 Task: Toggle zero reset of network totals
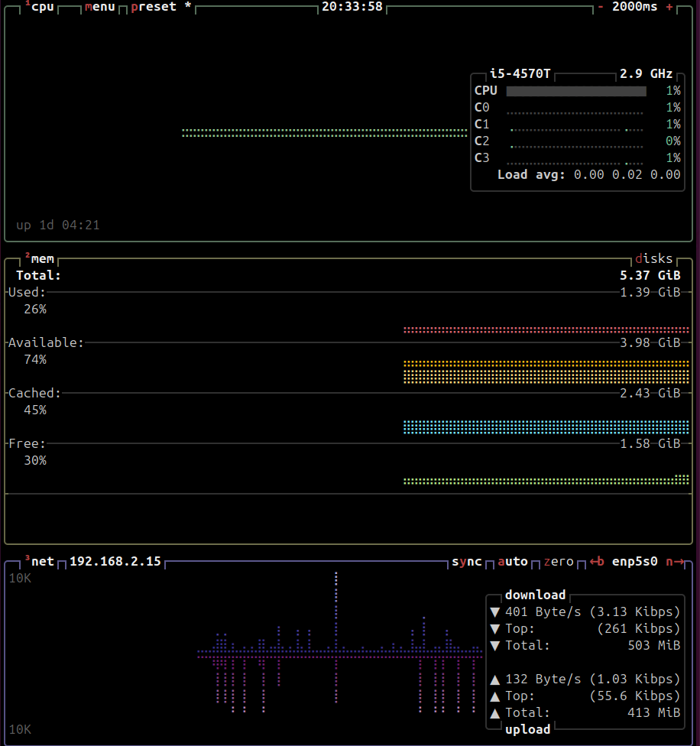click(558, 562)
